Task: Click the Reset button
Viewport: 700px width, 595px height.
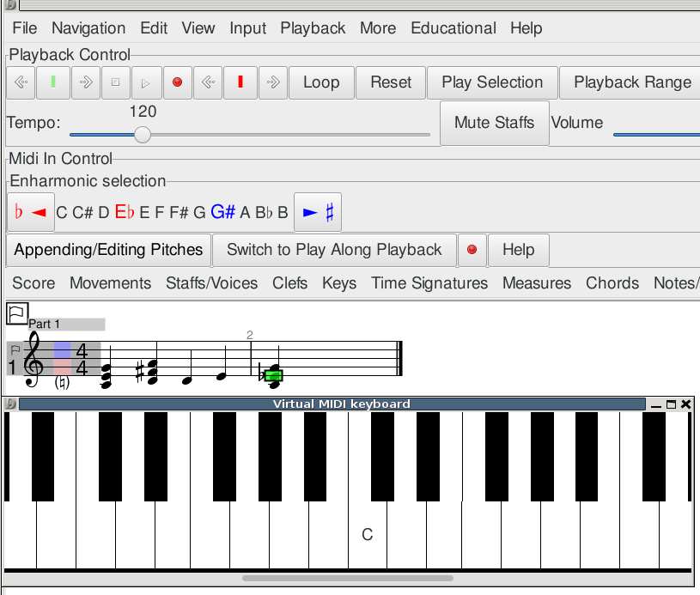Action: 391,82
